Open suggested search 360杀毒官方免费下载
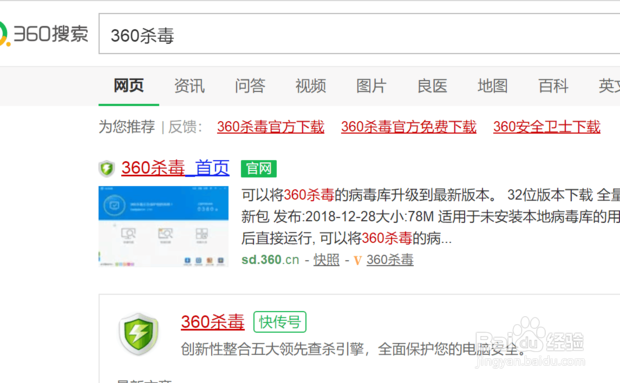Image resolution: width=620 pixels, height=383 pixels. point(408,127)
